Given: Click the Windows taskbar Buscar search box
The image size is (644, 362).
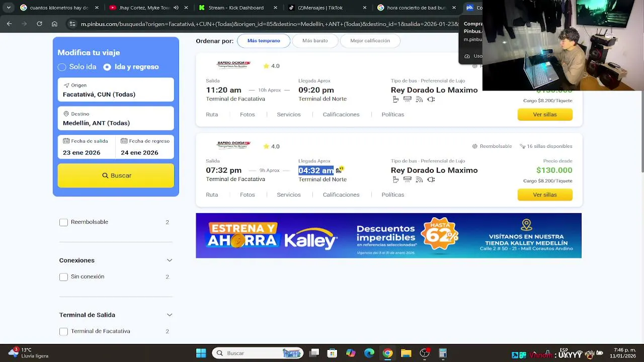Looking at the screenshot, I should tap(258, 353).
